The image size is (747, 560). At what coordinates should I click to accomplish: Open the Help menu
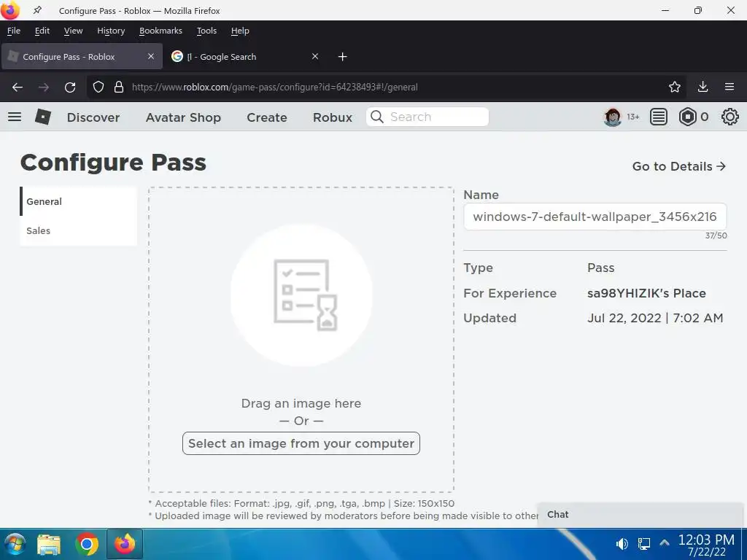tap(240, 31)
